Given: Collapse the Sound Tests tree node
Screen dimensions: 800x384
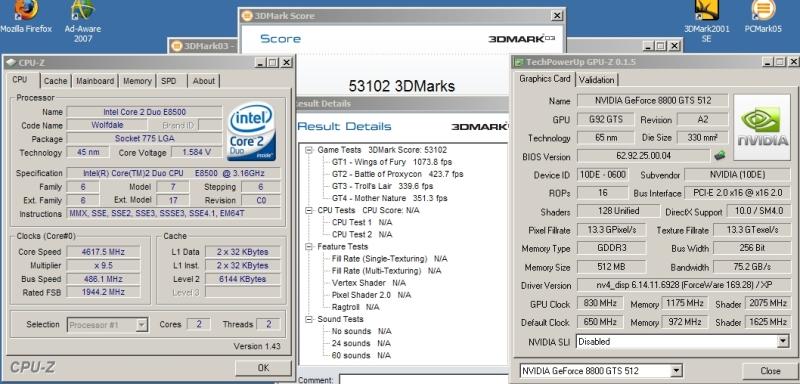Looking at the screenshot, I should tap(308, 319).
